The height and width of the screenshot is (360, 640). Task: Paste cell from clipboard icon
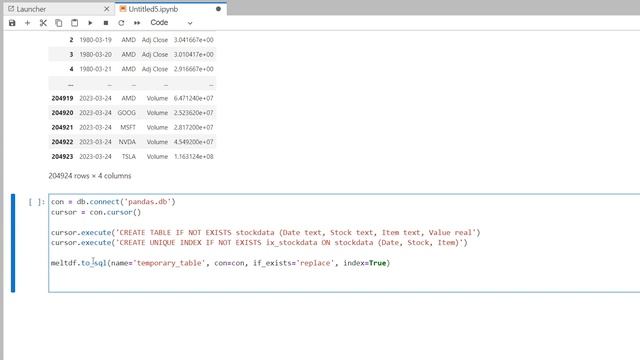point(74,23)
